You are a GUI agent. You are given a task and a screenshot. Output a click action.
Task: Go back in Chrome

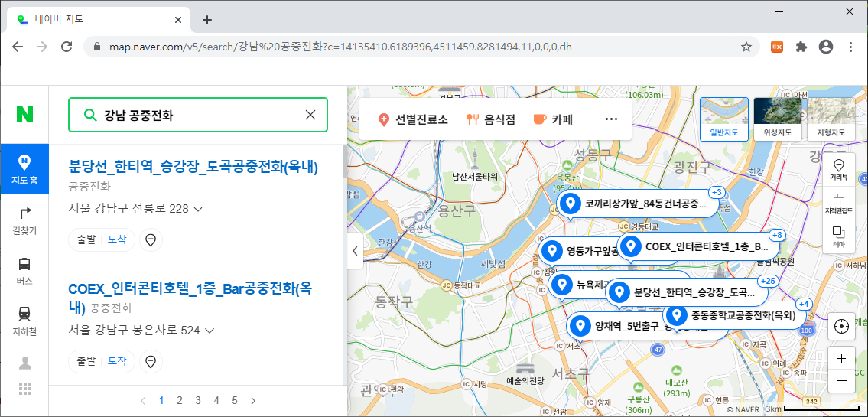click(x=18, y=47)
